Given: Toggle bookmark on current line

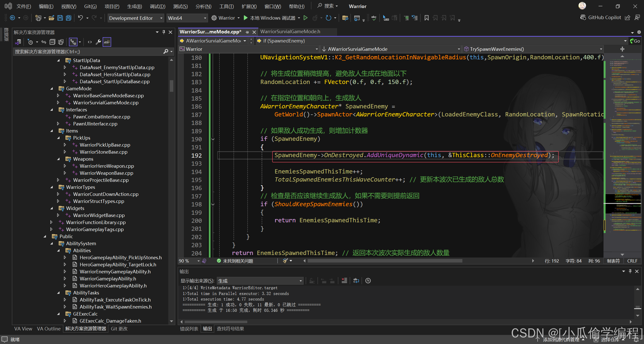Looking at the screenshot, I should coord(426,18).
